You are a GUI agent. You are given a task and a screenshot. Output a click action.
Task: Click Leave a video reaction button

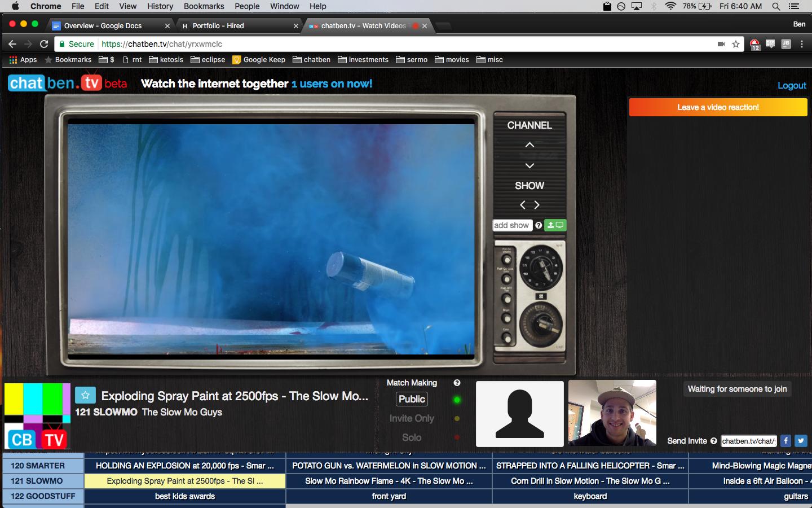(718, 107)
